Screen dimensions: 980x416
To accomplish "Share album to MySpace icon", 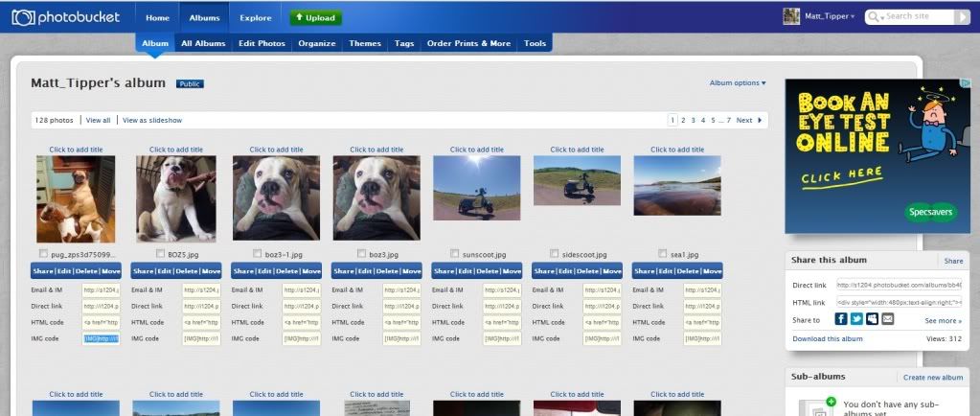I will pyautogui.click(x=872, y=319).
